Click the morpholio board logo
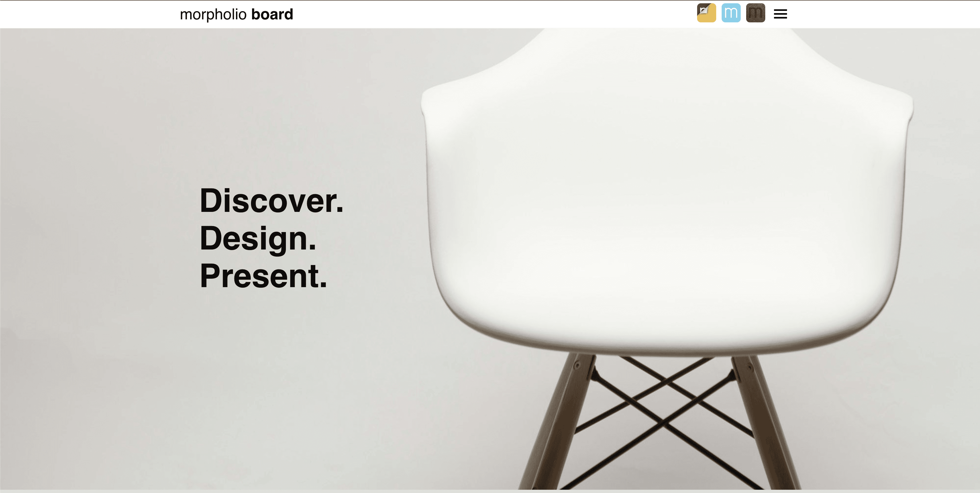The width and height of the screenshot is (980, 493). (236, 14)
